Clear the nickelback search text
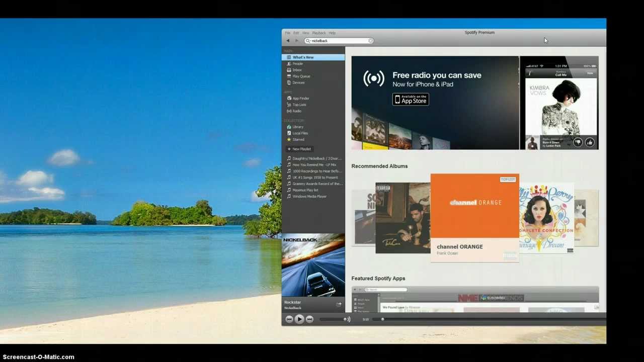 [370, 41]
